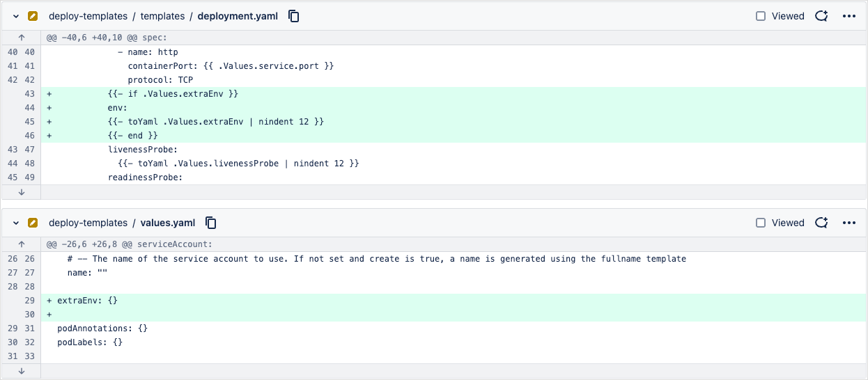Copy the deployment.yaml file path
This screenshot has height=380, width=868.
click(294, 16)
